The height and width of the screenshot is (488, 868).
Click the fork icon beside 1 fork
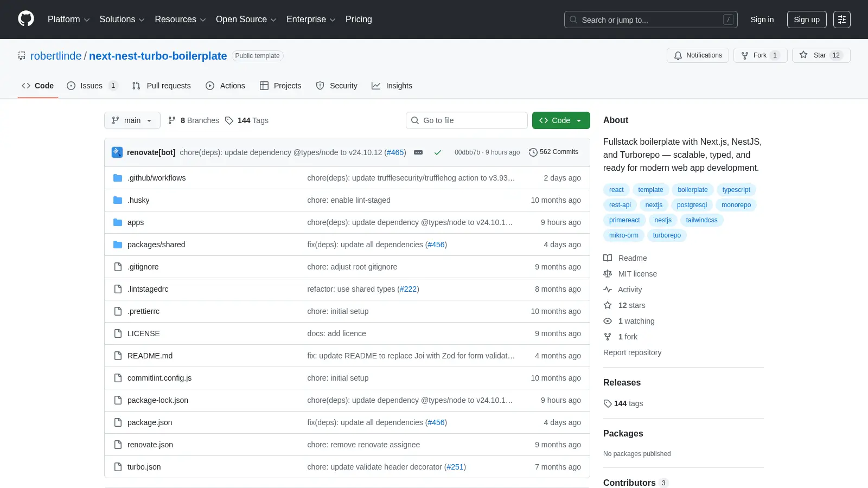point(608,337)
